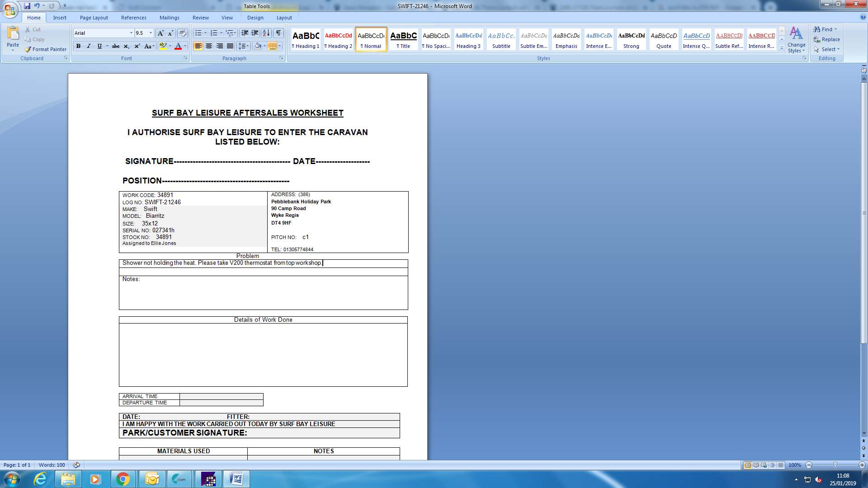
Task: Click the Increase Indent icon
Action: pyautogui.click(x=255, y=33)
